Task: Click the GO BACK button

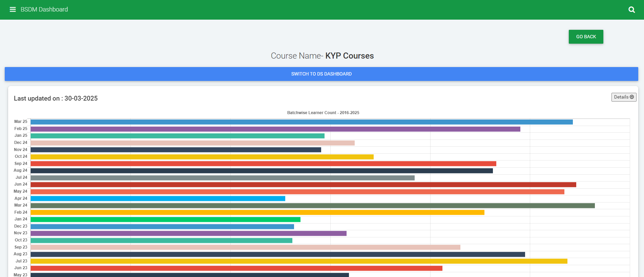Action: click(586, 37)
